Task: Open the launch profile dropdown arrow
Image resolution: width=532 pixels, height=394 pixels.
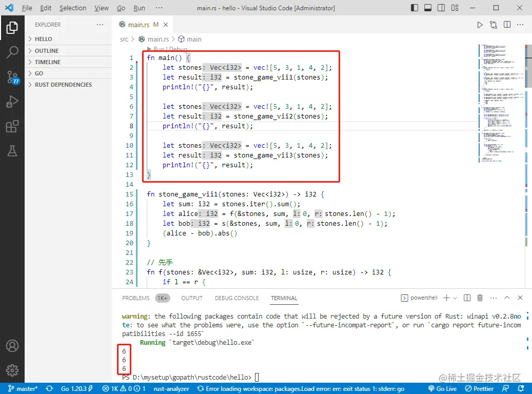Action: pyautogui.click(x=455, y=298)
